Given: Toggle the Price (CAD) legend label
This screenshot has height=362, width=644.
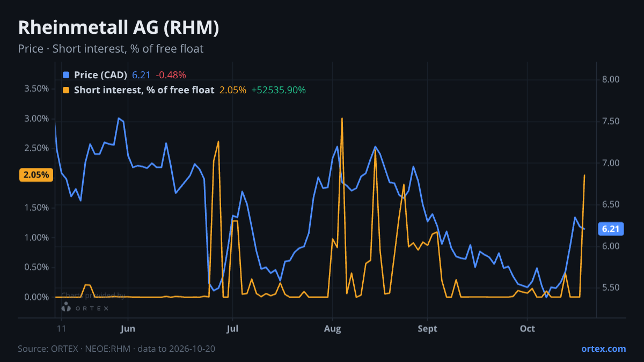Looking at the screenshot, I should [100, 75].
